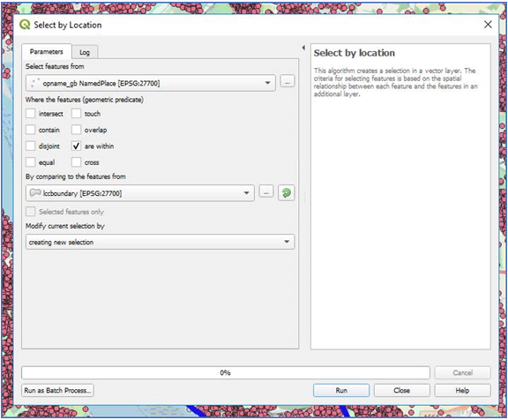Click 'Select by location' help heading
This screenshot has height=420, width=508.
(355, 53)
